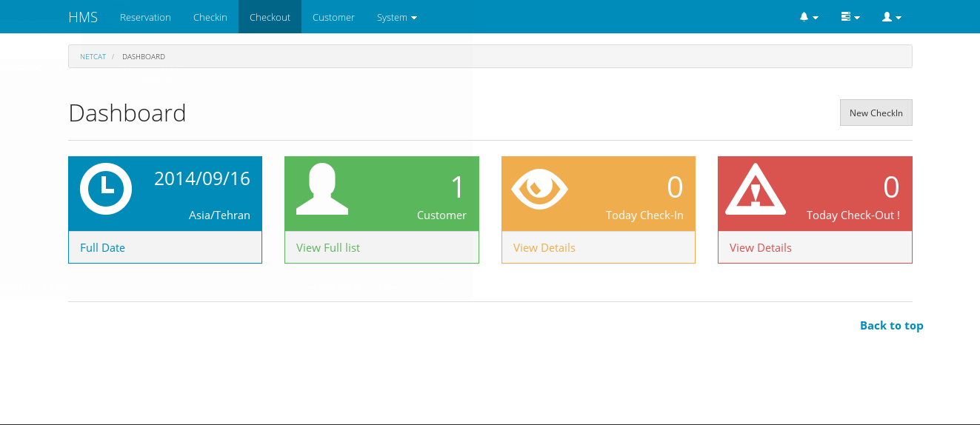Open the Reservation menu item
This screenshot has width=980, height=425.
145,17
